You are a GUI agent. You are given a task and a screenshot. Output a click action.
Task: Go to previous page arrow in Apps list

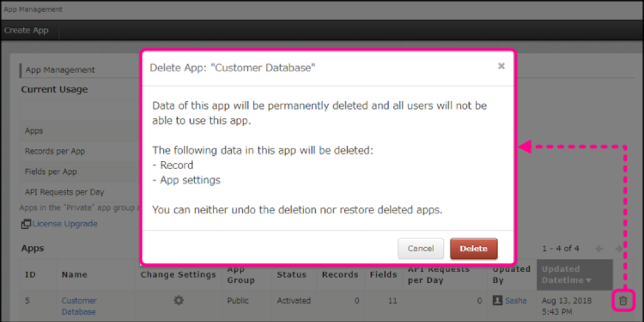(x=599, y=248)
